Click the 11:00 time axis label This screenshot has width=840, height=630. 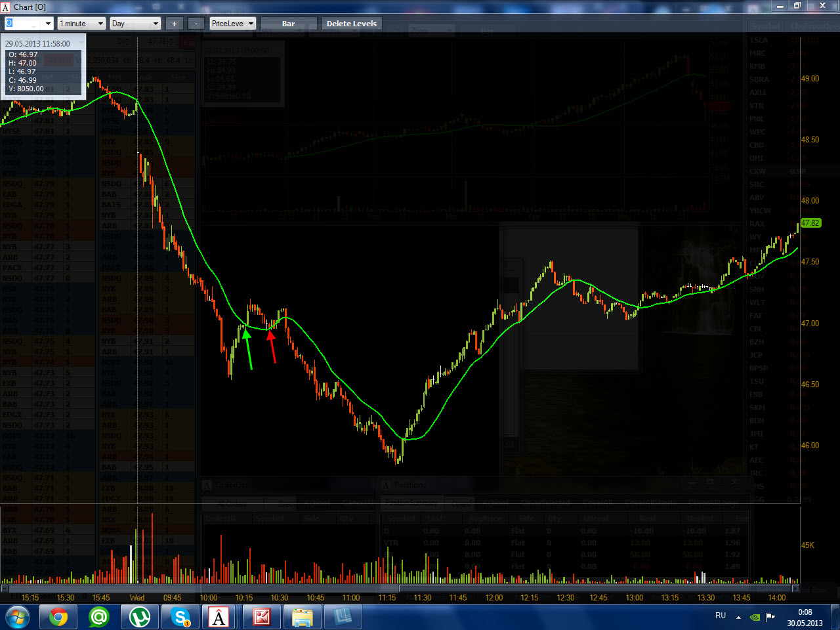point(351,598)
